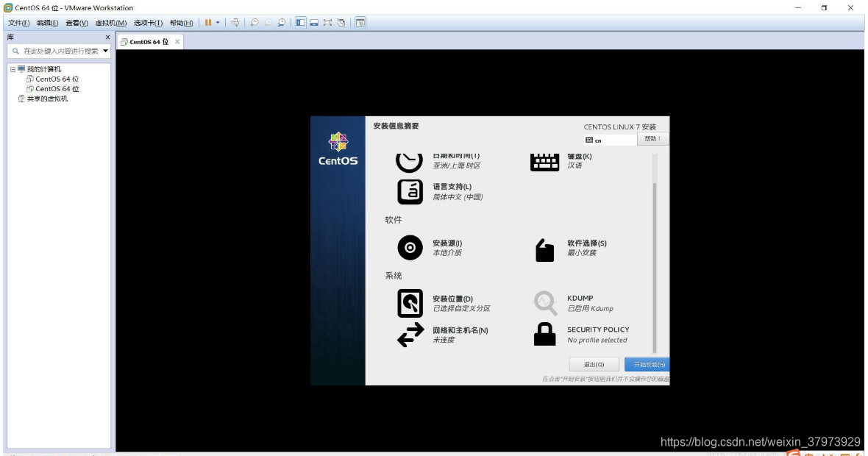This screenshot has height=456, width=868.
Task: Click the 安装源(I) label text
Action: click(x=447, y=243)
